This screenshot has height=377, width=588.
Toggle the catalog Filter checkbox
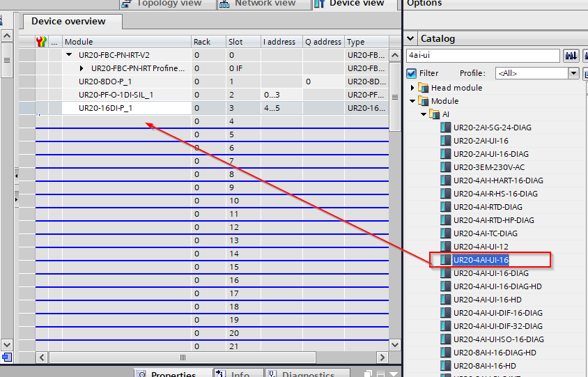coord(411,73)
